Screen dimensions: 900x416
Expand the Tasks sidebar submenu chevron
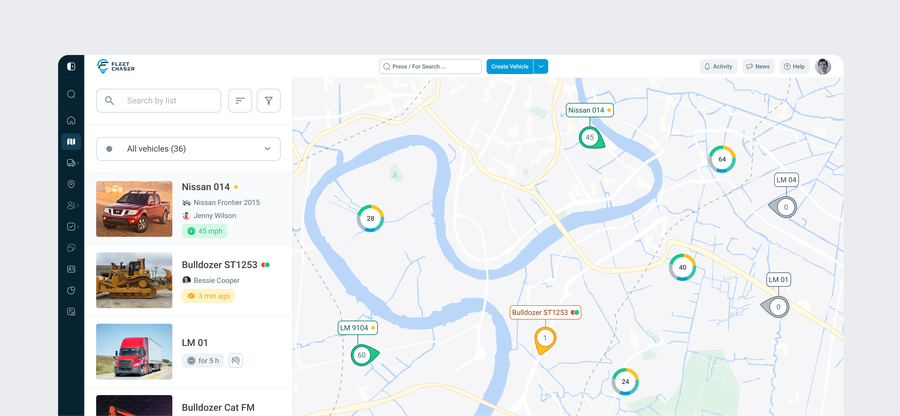tap(78, 227)
